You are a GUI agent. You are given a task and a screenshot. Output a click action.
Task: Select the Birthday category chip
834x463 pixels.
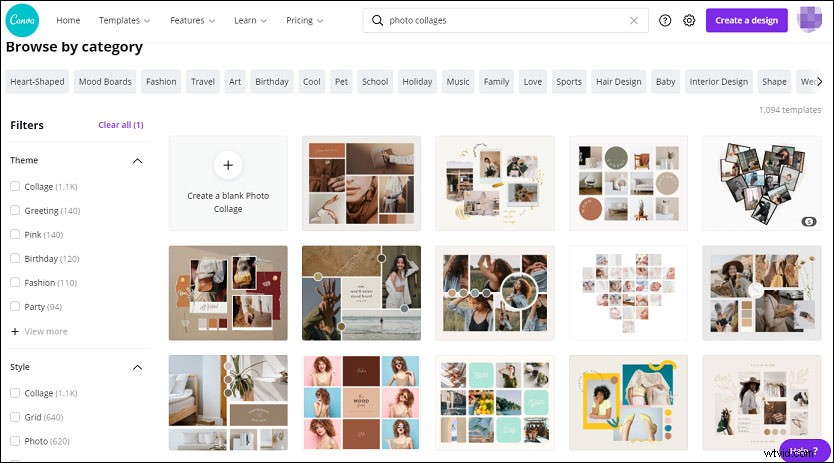(x=272, y=81)
